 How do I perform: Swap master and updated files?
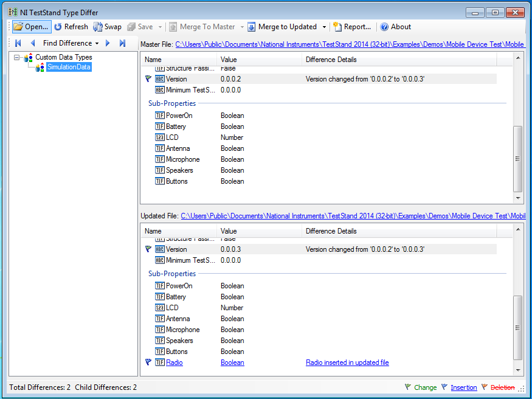click(107, 27)
